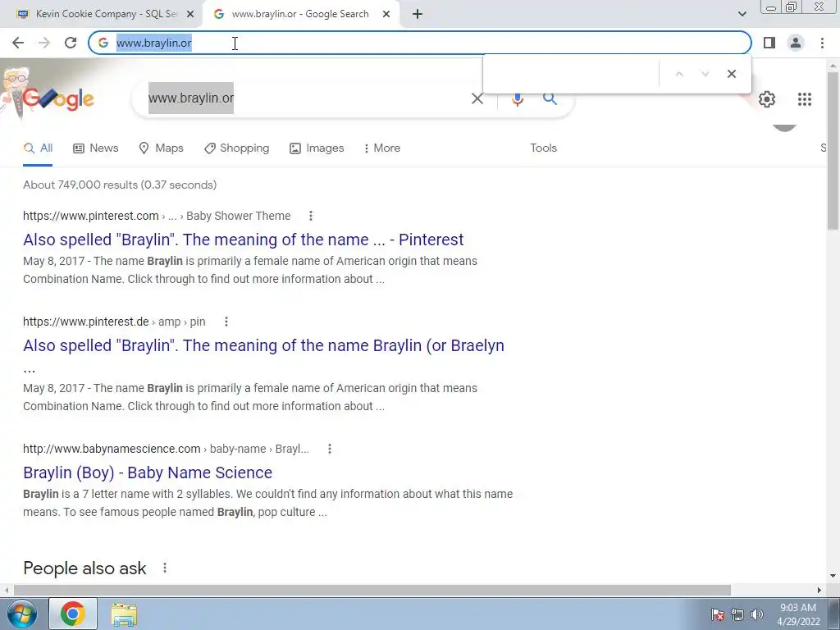Open Chrome three-dot menu
This screenshot has height=630, width=840.
pos(822,43)
